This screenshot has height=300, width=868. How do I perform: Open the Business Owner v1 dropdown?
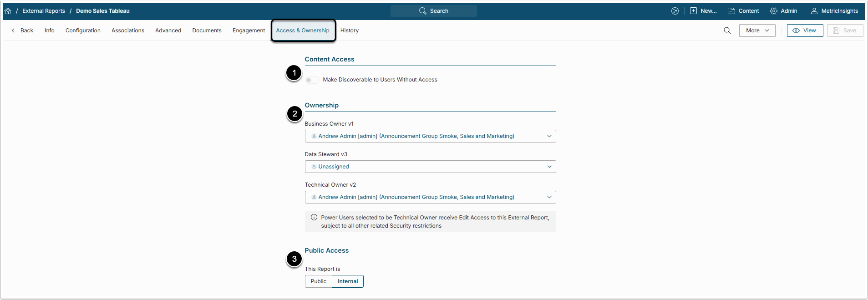click(x=430, y=136)
